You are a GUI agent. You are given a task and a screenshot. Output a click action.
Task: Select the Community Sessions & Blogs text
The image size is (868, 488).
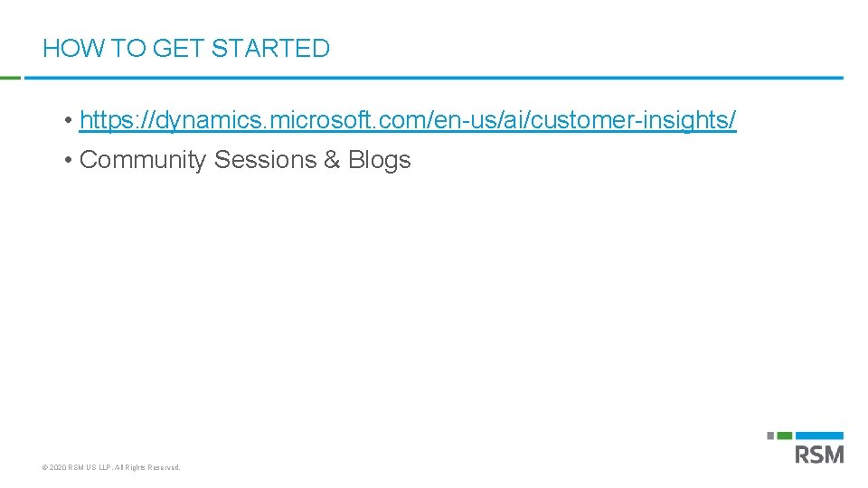pyautogui.click(x=245, y=160)
